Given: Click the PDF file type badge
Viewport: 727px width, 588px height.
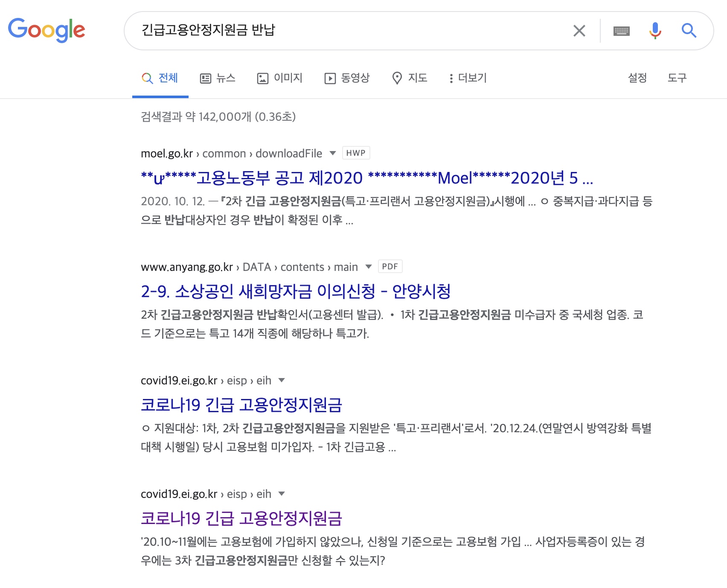Looking at the screenshot, I should pyautogui.click(x=390, y=266).
